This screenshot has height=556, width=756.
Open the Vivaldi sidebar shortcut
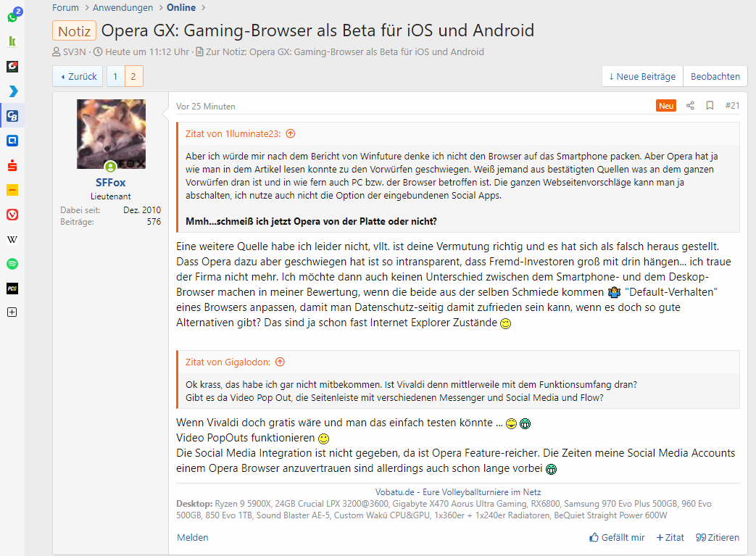(x=12, y=215)
